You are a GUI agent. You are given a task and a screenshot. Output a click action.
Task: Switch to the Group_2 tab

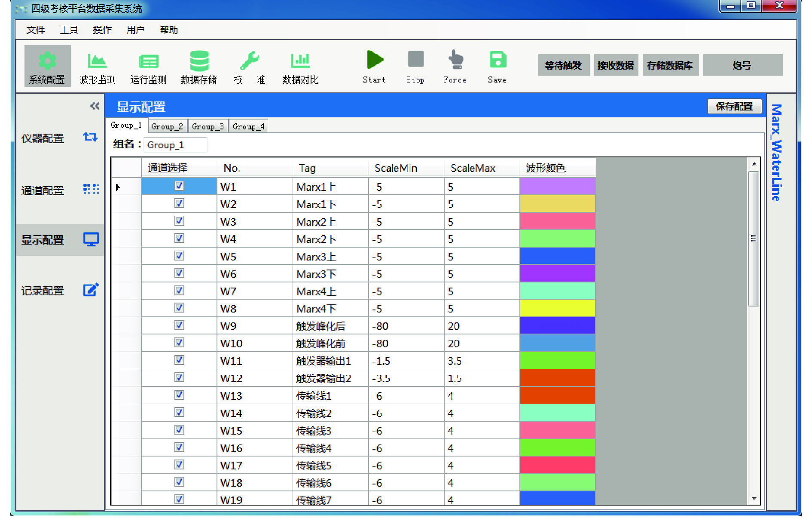[167, 126]
